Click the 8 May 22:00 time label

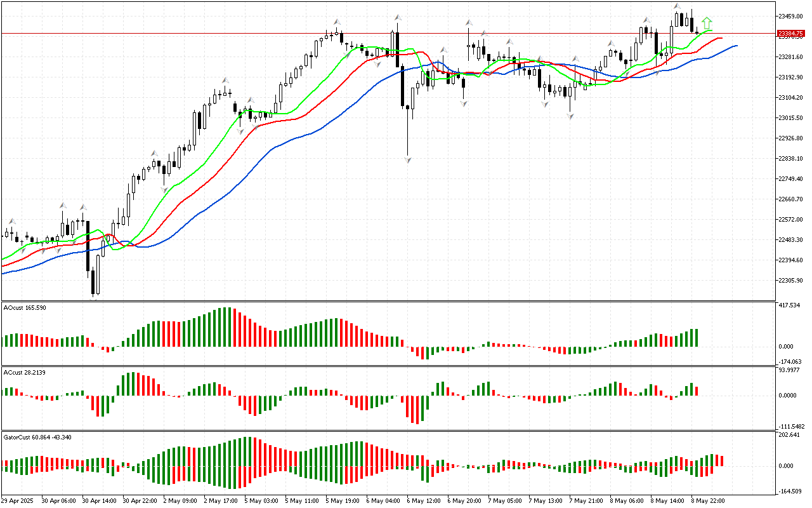point(709,500)
